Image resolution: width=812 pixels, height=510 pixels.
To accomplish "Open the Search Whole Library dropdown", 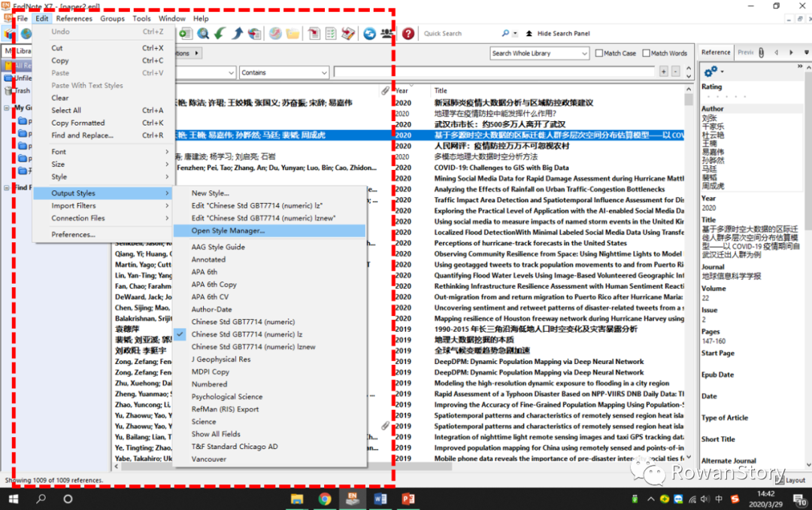I will click(x=540, y=53).
